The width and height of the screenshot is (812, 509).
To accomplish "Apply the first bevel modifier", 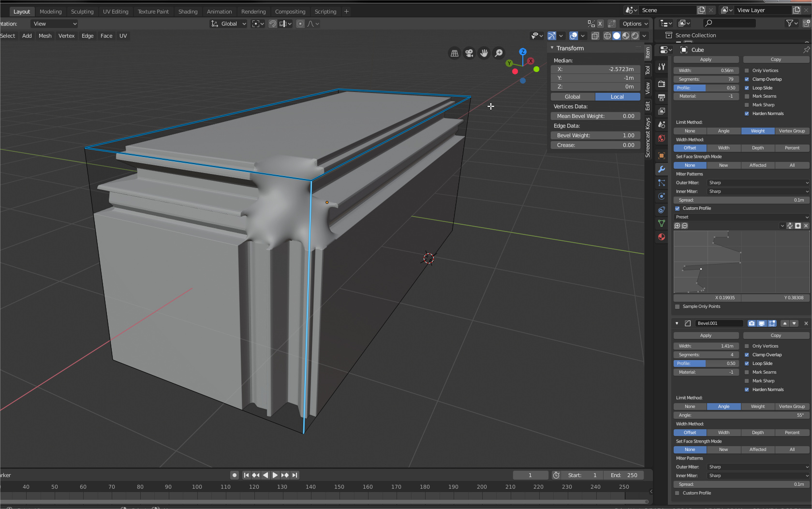I will [x=706, y=59].
